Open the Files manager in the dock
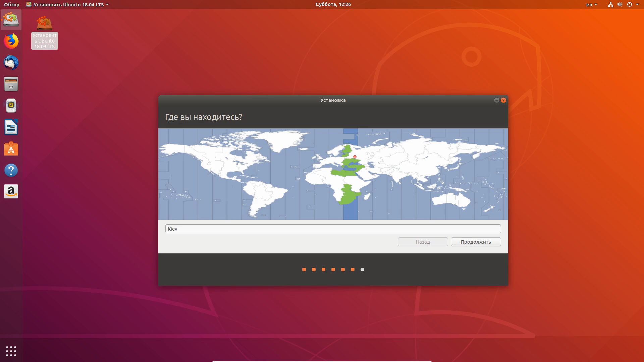Image resolution: width=644 pixels, height=362 pixels. 11,84
